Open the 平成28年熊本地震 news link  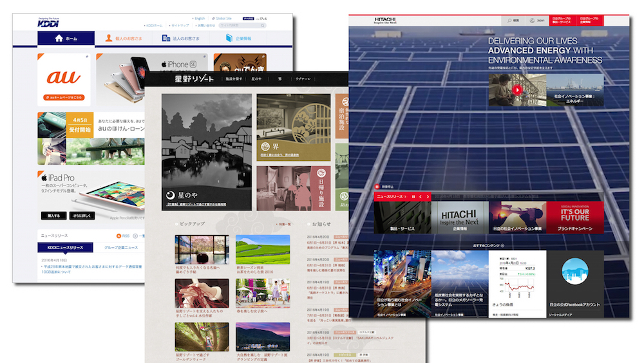[x=93, y=269]
